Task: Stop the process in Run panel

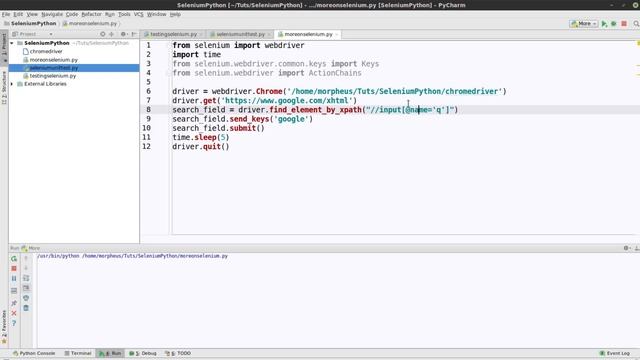Action: click(x=14, y=269)
